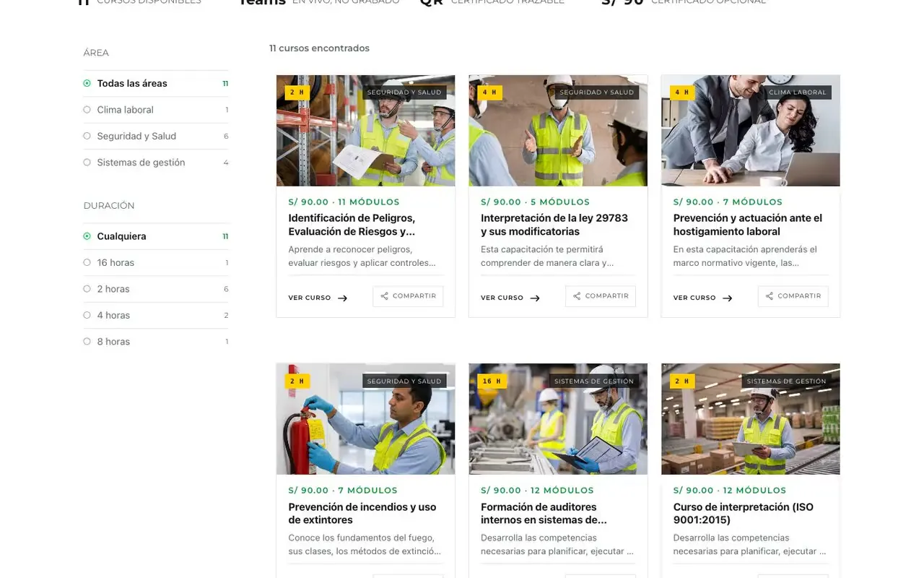Viewport: 924px width, 578px height.
Task: Click the '2 H' badge on incendios y extintores card
Action: click(x=297, y=381)
